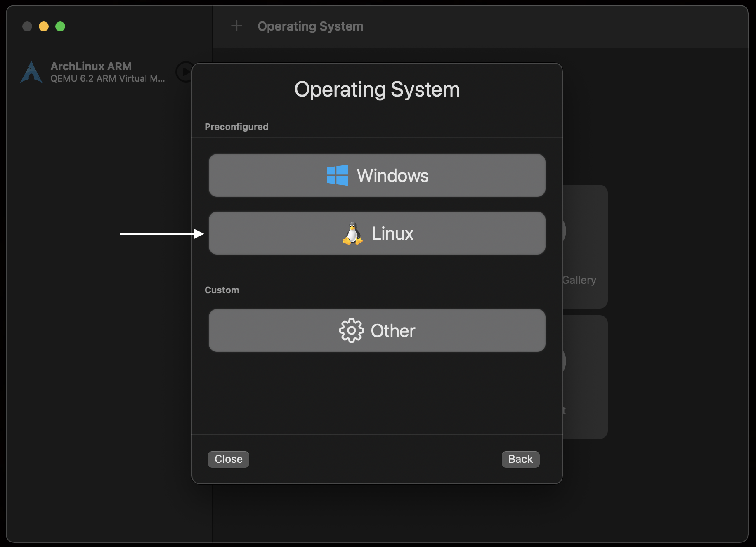Select the ArchLinux ARM entry name

pyautogui.click(x=91, y=66)
